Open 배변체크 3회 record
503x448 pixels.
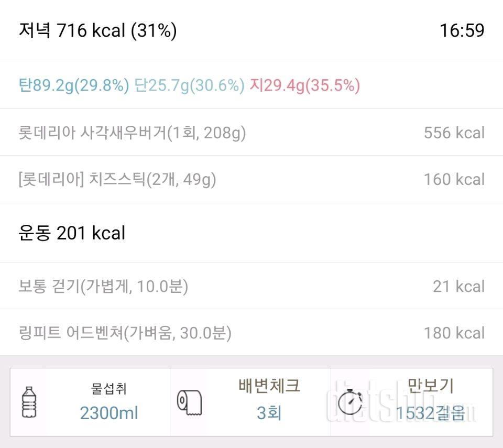(250, 402)
